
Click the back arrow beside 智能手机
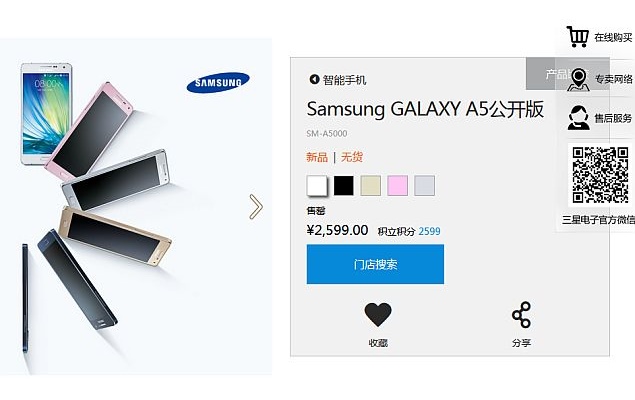coord(313,79)
